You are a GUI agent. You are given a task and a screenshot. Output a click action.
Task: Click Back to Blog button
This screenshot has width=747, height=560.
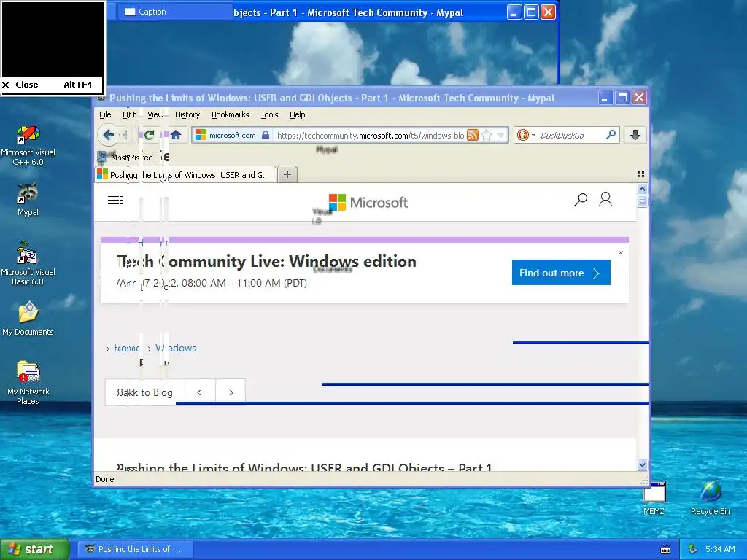pyautogui.click(x=145, y=392)
